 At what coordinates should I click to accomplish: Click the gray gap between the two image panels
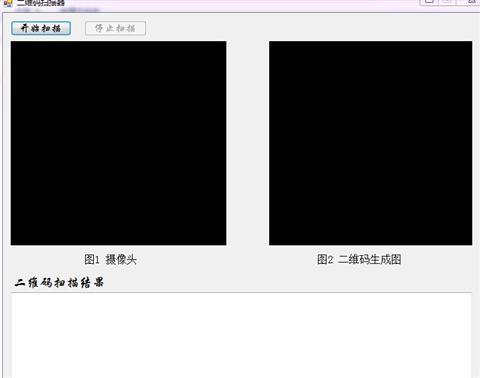[x=248, y=143]
